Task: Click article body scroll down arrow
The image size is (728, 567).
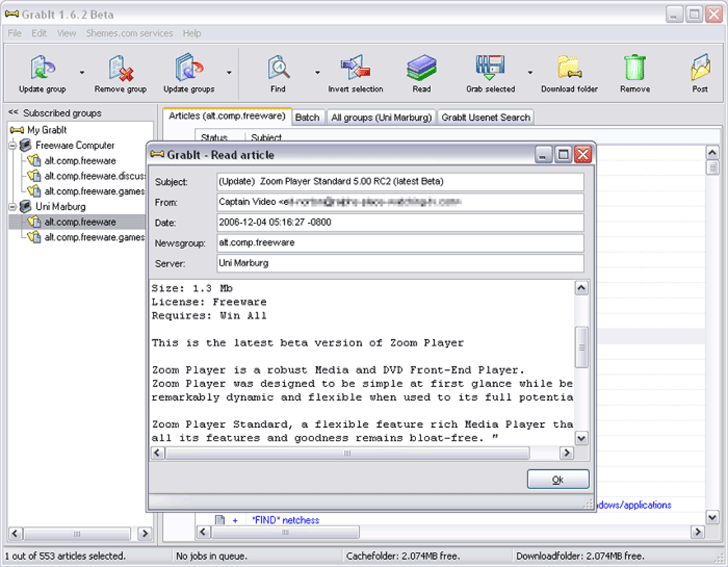Action: coord(581,438)
